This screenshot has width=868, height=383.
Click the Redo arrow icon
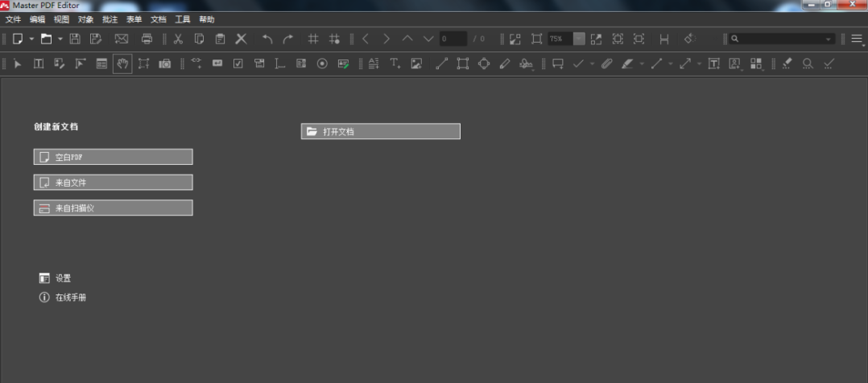(288, 39)
